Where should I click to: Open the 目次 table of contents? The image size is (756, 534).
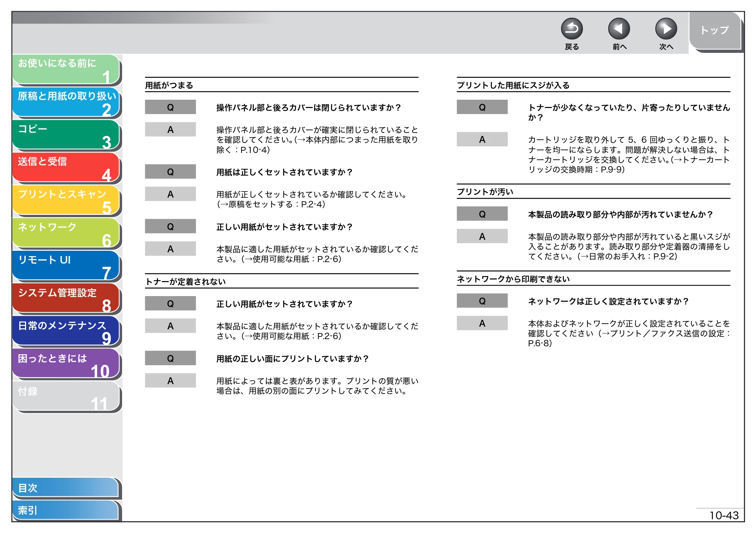coord(65,488)
